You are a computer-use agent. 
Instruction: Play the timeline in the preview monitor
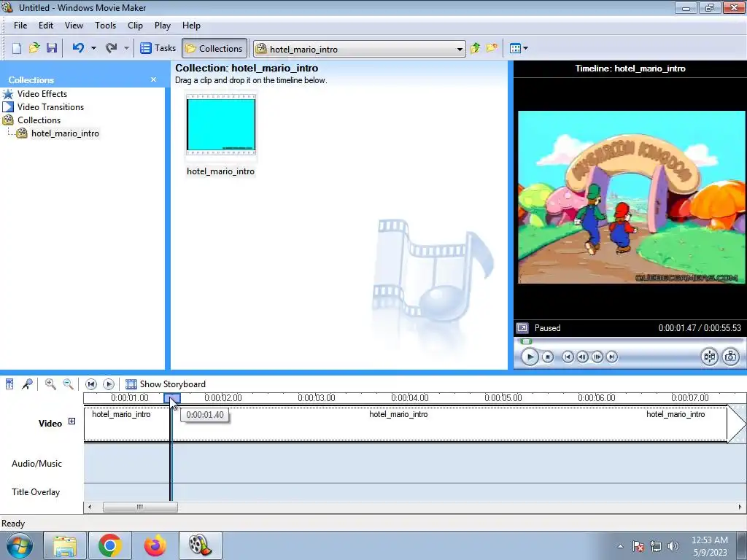[x=530, y=357]
